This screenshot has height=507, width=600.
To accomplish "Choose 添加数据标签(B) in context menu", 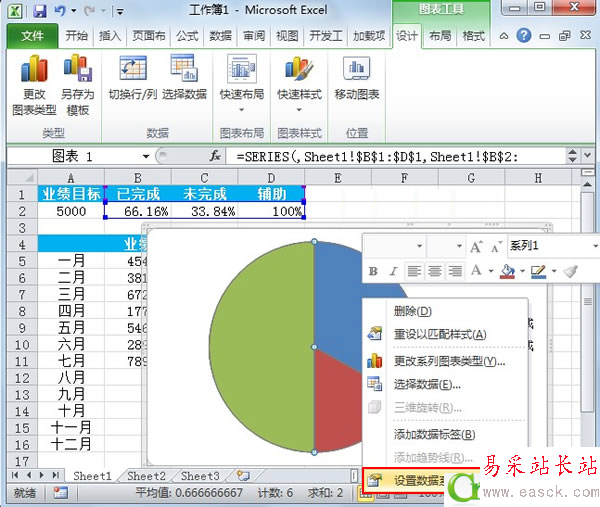I will coord(446,434).
